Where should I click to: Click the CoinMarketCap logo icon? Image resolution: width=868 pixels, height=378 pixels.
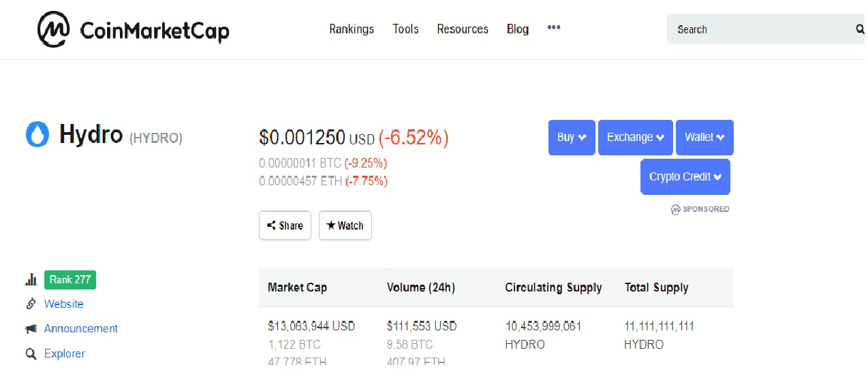click(x=54, y=29)
